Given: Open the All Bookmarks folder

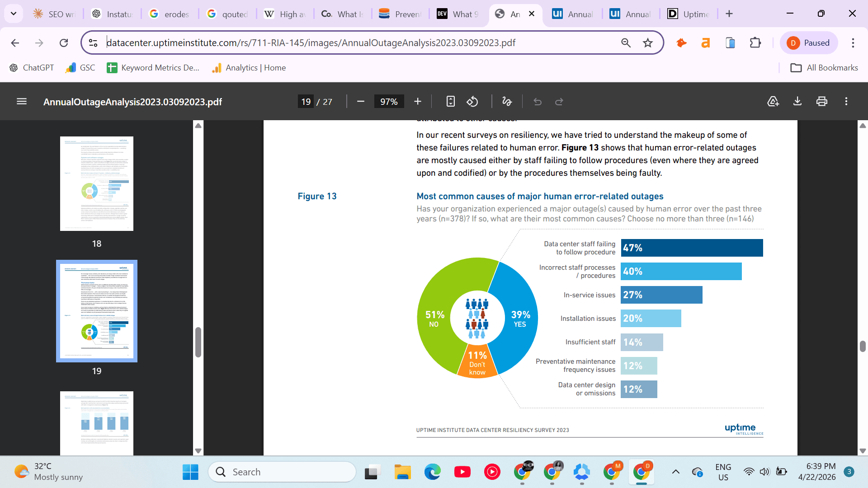Looking at the screenshot, I should [x=824, y=68].
